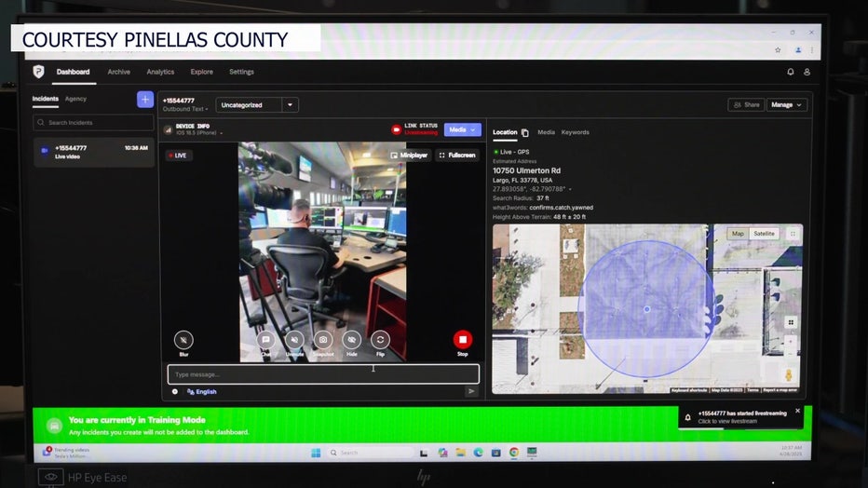Focus the Search Incidents field
The height and width of the screenshot is (488, 868).
click(93, 122)
